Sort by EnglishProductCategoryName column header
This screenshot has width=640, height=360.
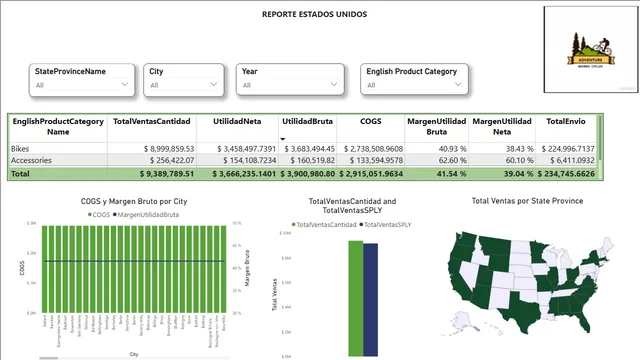(58, 127)
